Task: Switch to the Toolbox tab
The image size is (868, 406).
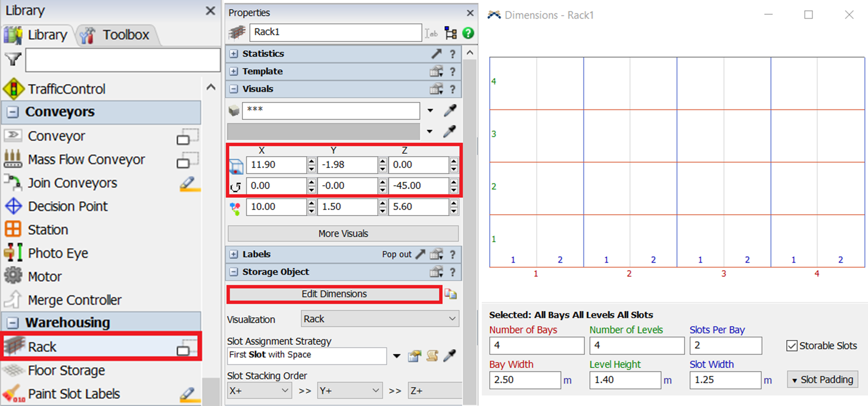Action: [117, 35]
